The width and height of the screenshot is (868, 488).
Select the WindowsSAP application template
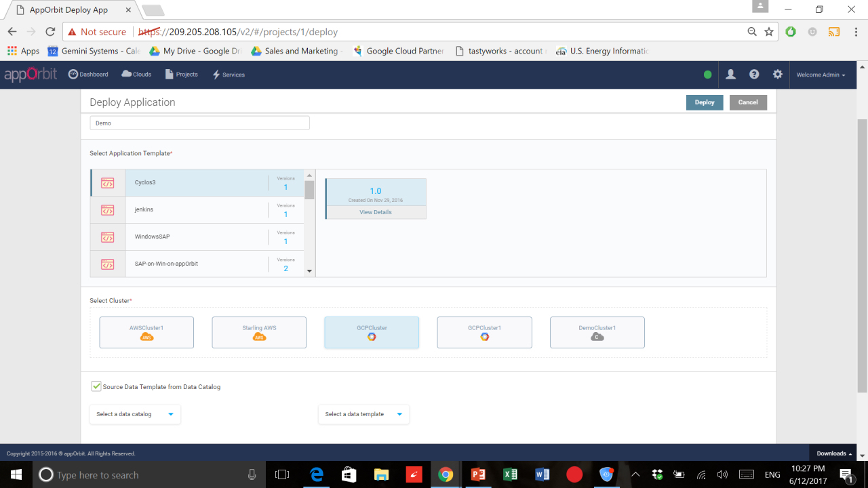click(197, 237)
